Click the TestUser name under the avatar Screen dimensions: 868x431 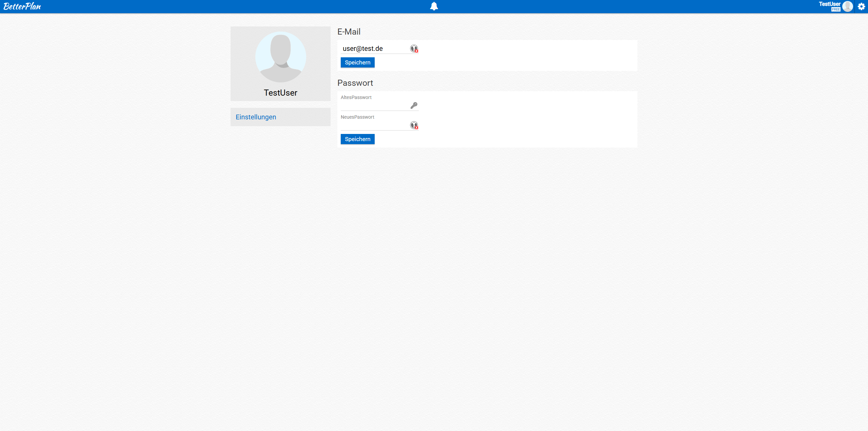click(x=281, y=93)
